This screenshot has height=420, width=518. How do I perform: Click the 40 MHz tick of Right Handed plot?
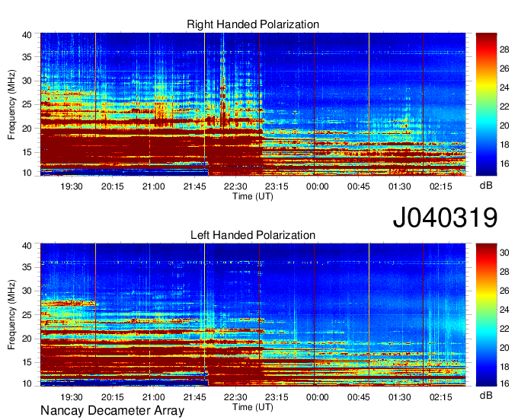[27, 35]
